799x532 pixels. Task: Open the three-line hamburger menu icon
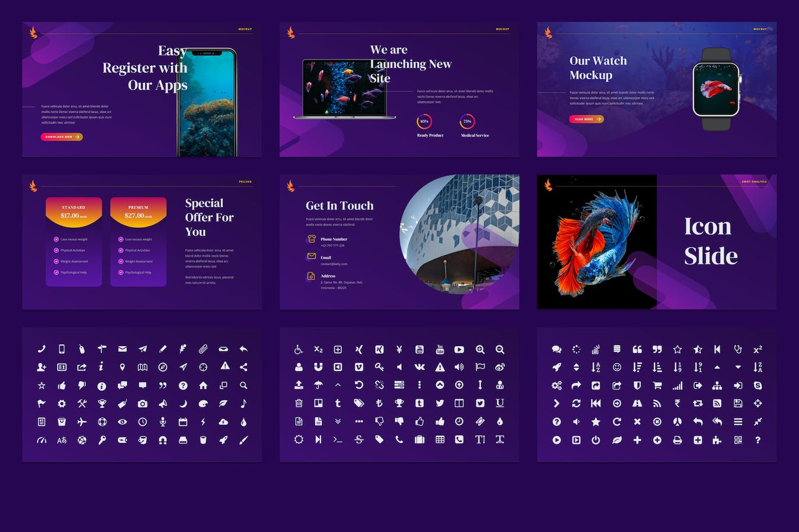tap(738, 421)
